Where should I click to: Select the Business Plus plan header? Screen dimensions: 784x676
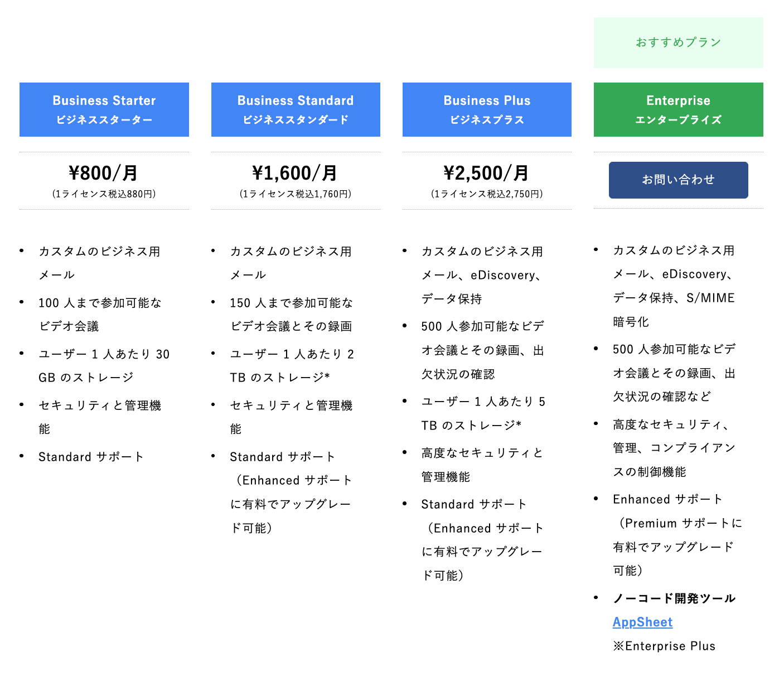pyautogui.click(x=487, y=109)
